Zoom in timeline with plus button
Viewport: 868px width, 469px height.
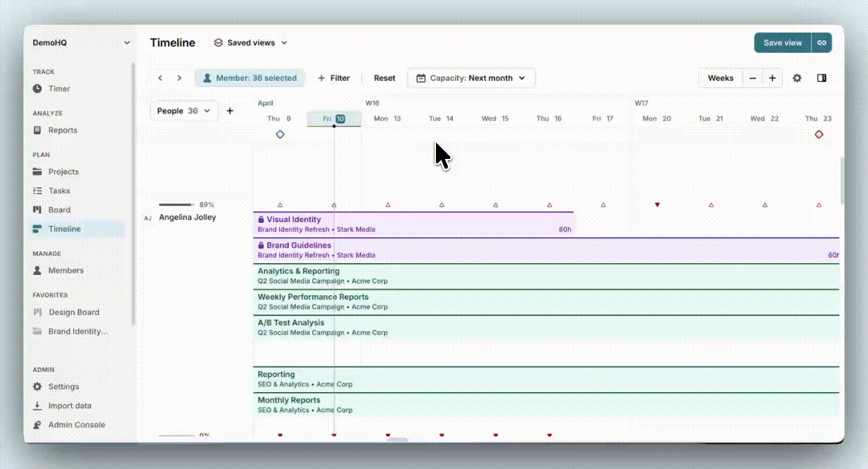pos(772,78)
